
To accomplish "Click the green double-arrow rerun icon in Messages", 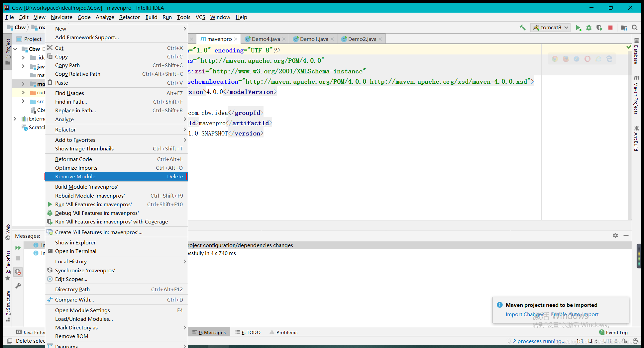I will click(x=18, y=248).
